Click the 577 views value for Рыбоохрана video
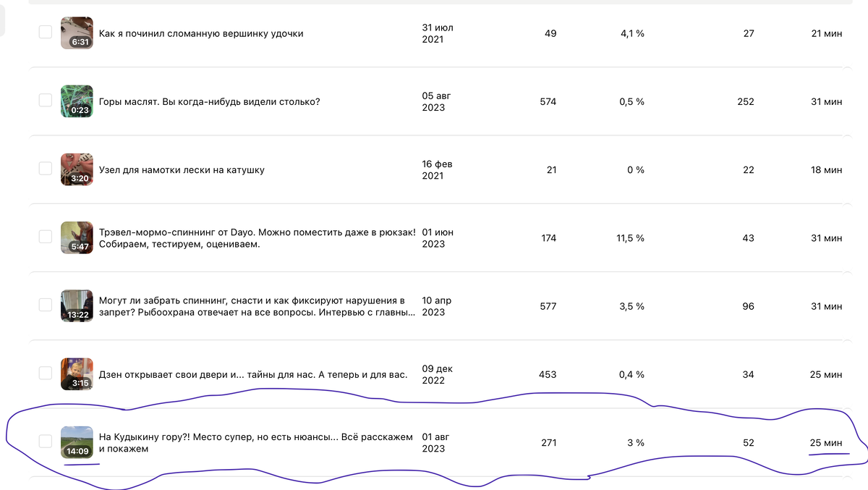Screen dimensions: 868x490 click(x=548, y=306)
